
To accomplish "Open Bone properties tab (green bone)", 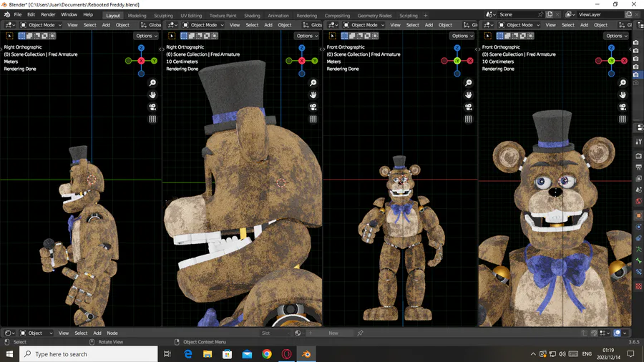I will [639, 260].
